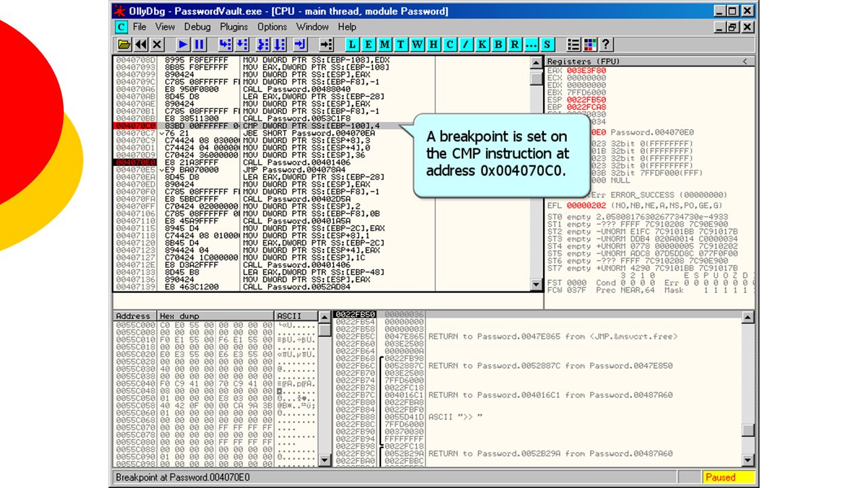Show Breakpoints via B button
The height and width of the screenshot is (488, 868).
[498, 45]
